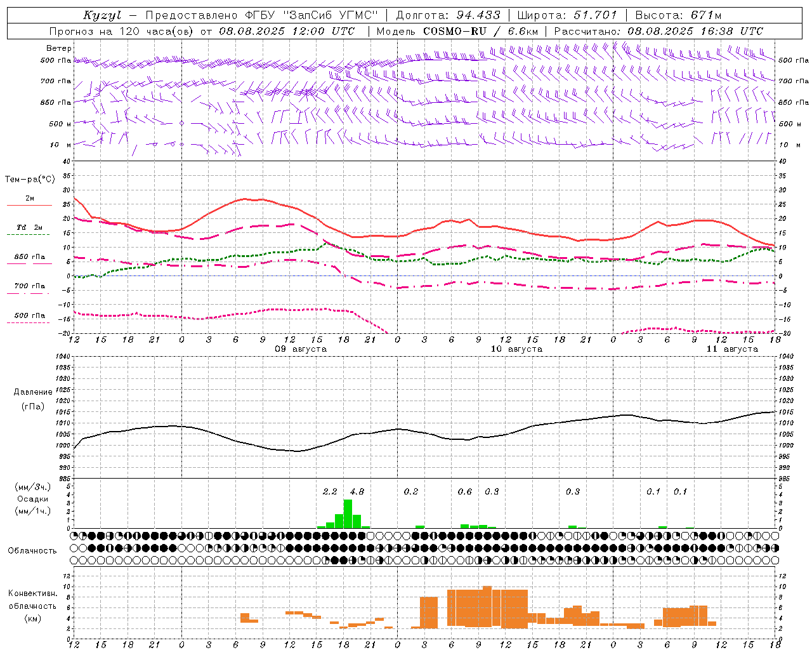Viewport: 812px width, 650px height.
Task: Select the 850 гПа temperature legend entry
Action: point(30,257)
